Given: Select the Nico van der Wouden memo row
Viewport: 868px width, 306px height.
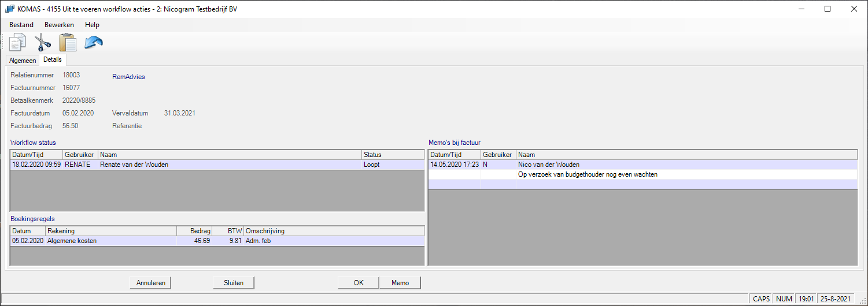Looking at the screenshot, I should 642,165.
